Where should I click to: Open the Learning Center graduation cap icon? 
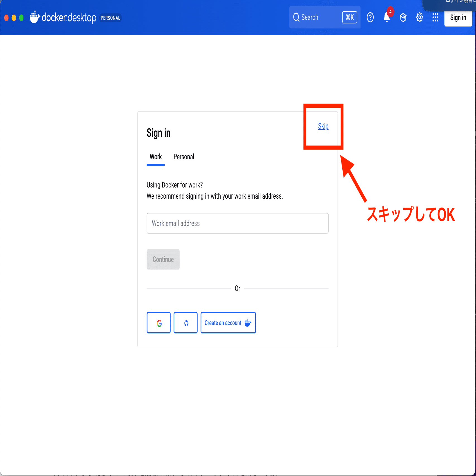tap(403, 18)
